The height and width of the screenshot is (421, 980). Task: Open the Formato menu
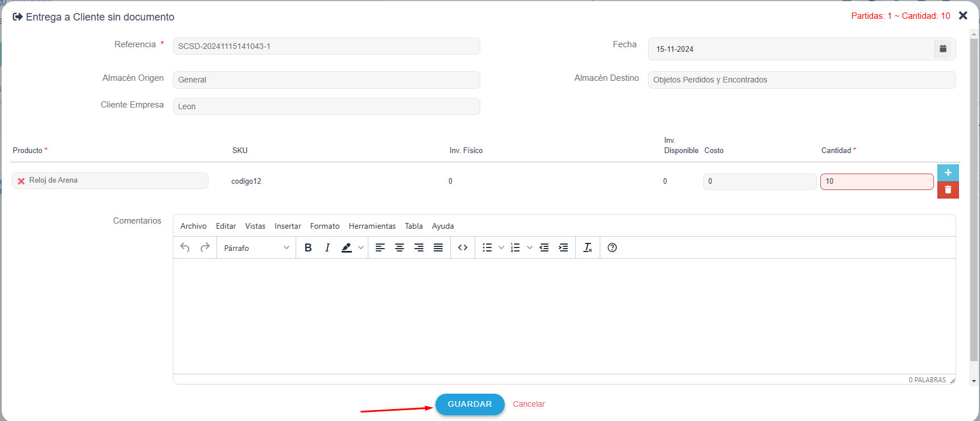coord(325,226)
